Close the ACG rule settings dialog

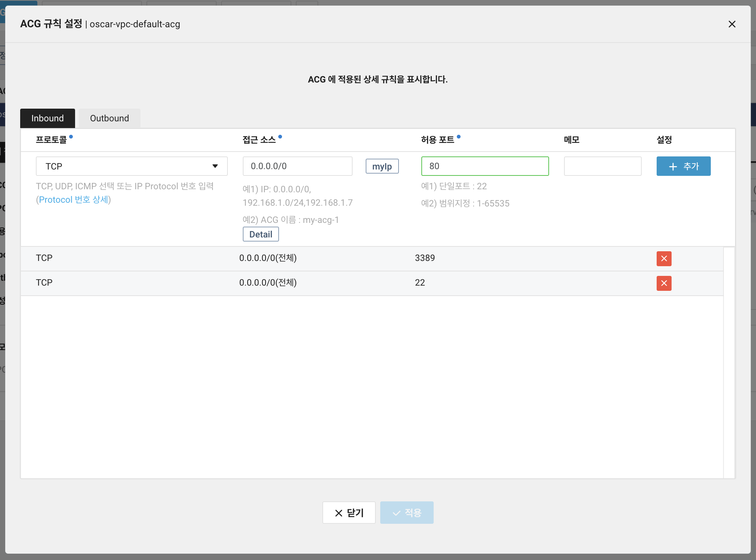point(731,24)
